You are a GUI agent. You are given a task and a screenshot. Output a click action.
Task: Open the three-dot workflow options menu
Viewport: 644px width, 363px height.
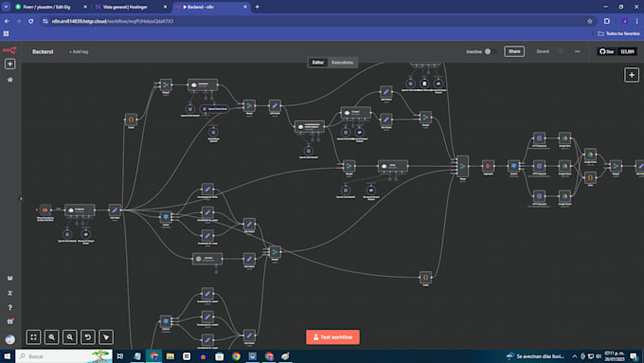(578, 51)
